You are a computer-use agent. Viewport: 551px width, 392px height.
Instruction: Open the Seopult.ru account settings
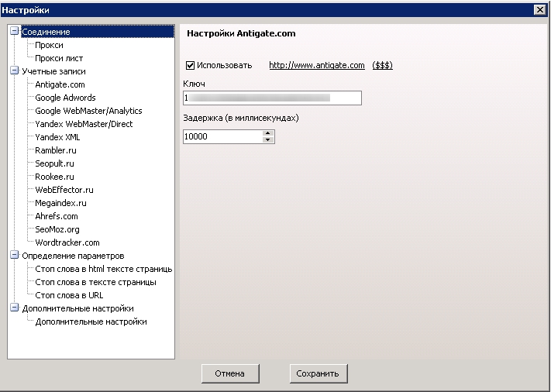[x=54, y=163]
